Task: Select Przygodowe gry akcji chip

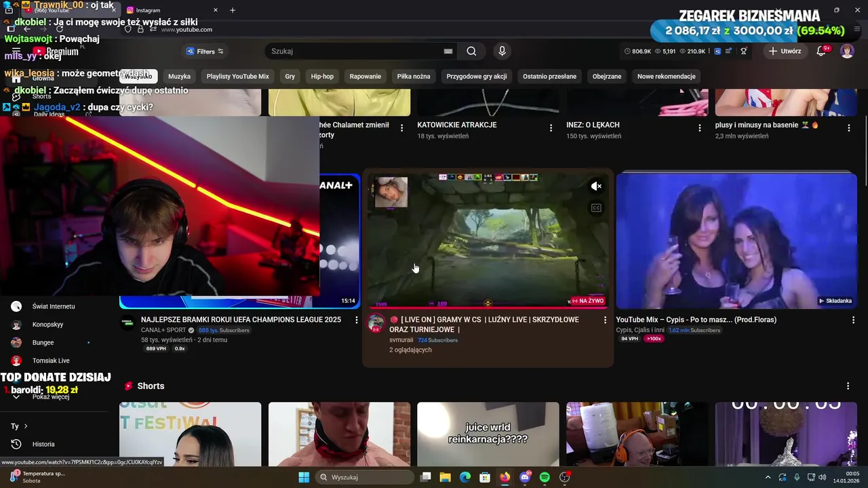Action: pyautogui.click(x=477, y=77)
